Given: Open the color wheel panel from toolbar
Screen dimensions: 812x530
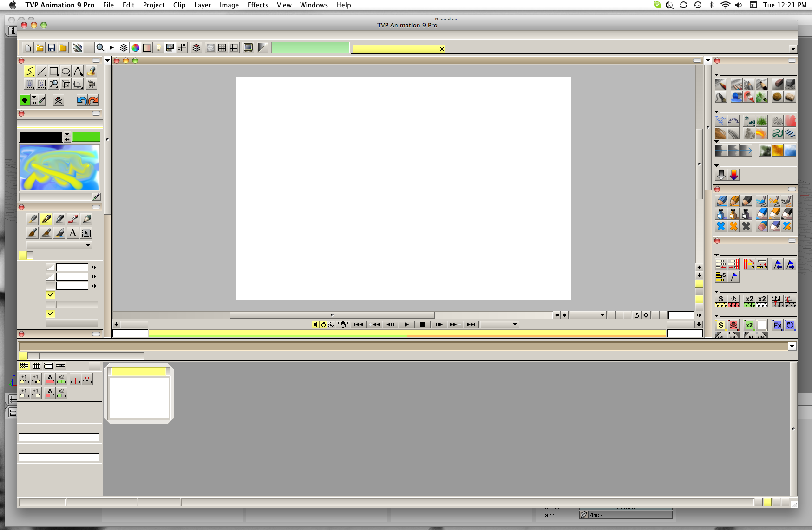Looking at the screenshot, I should tap(135, 47).
